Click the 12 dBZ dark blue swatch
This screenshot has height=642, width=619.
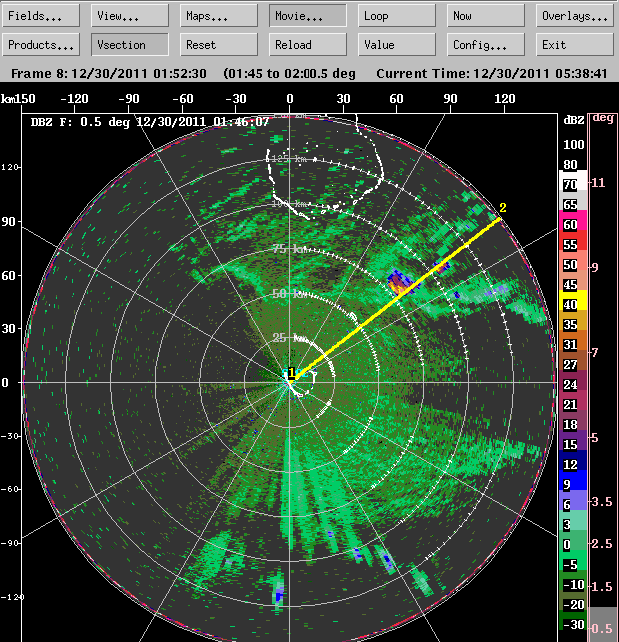coord(573,461)
